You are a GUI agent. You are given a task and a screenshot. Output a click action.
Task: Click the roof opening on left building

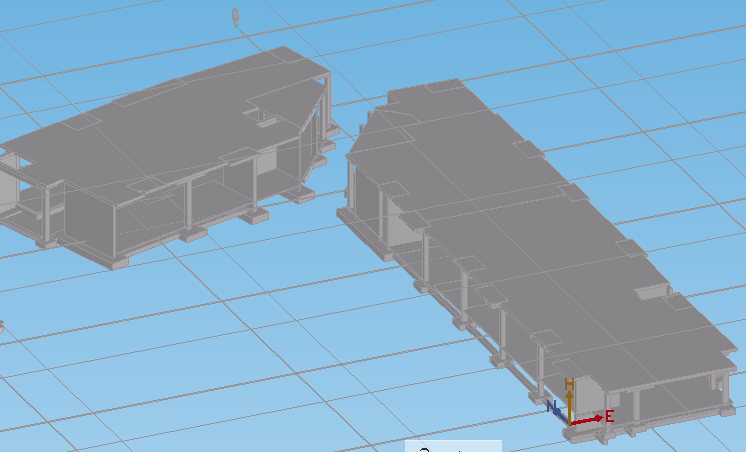pos(263,116)
